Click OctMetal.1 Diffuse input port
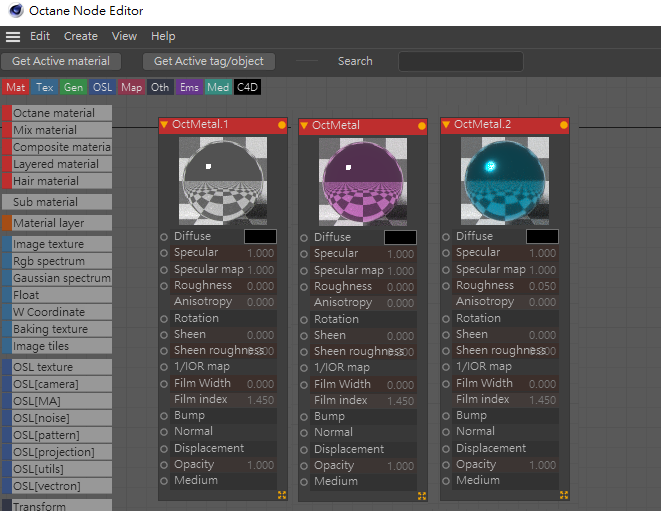 pos(164,237)
